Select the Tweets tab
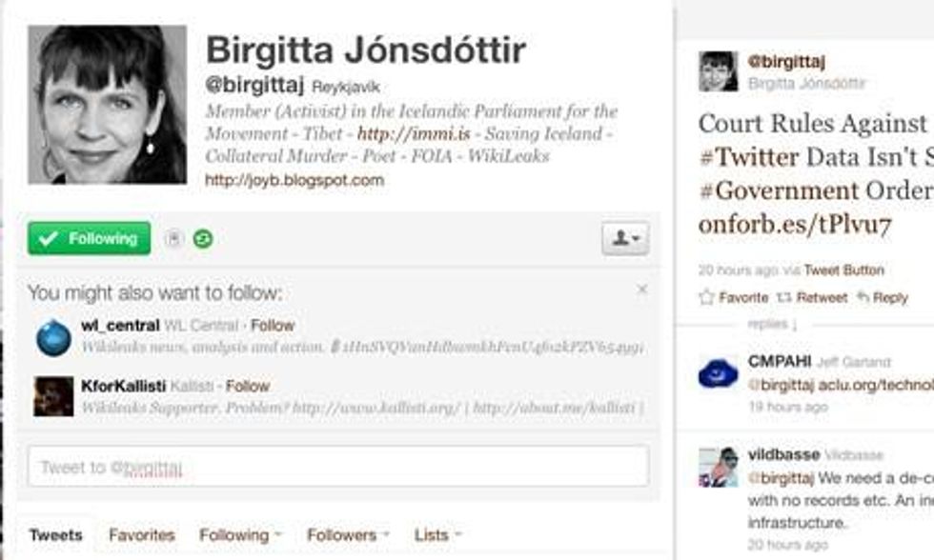Screen dimensions: 934x560 click(56, 535)
